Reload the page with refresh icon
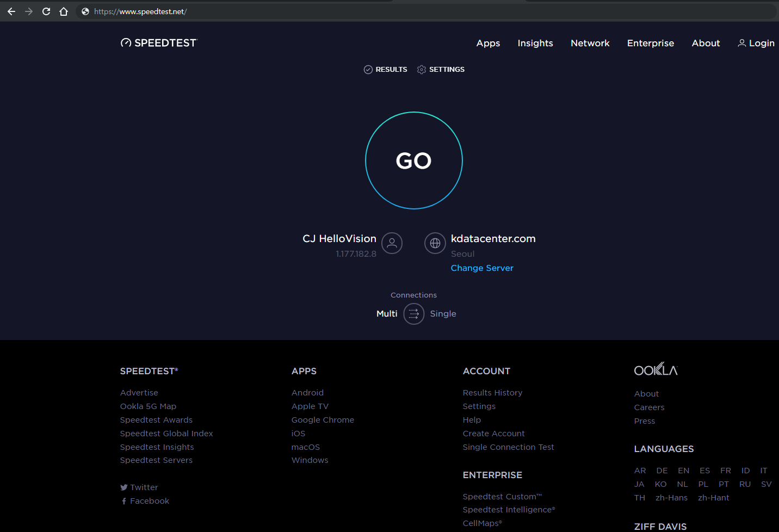Viewport: 779px width, 532px height. 46,11
